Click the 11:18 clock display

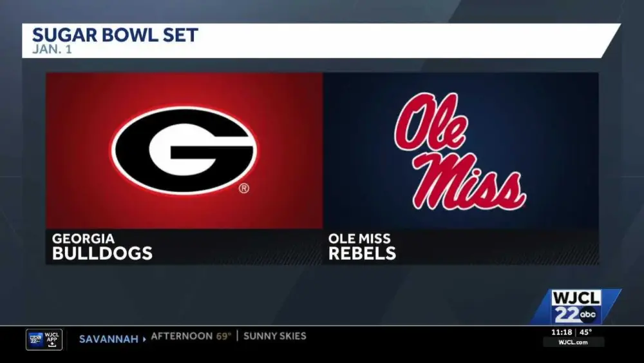(562, 332)
